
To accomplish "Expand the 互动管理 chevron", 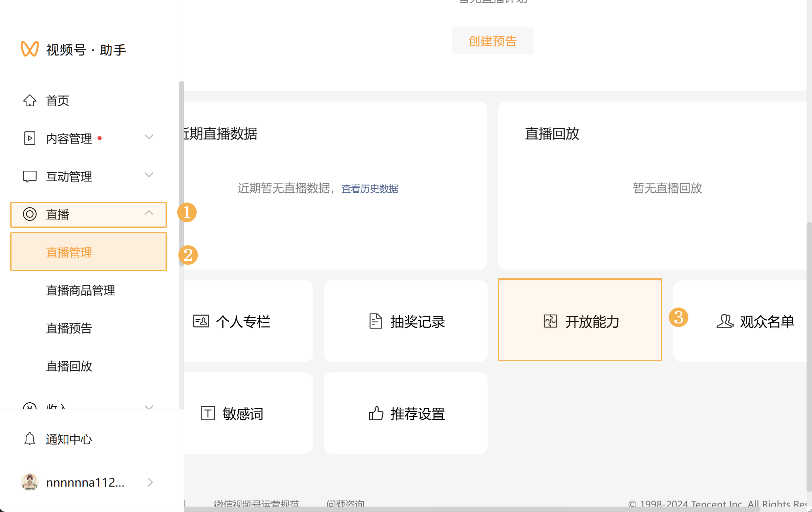I will (x=149, y=175).
